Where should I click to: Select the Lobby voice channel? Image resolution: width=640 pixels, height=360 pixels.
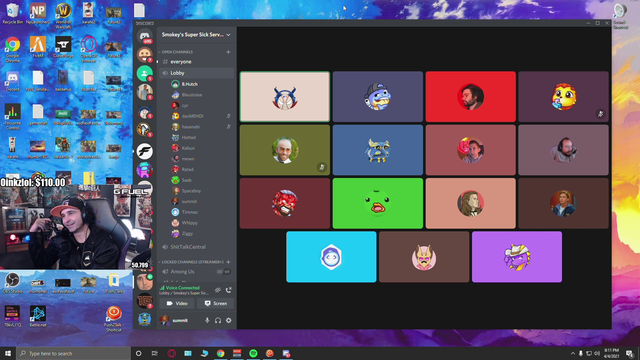[196, 73]
